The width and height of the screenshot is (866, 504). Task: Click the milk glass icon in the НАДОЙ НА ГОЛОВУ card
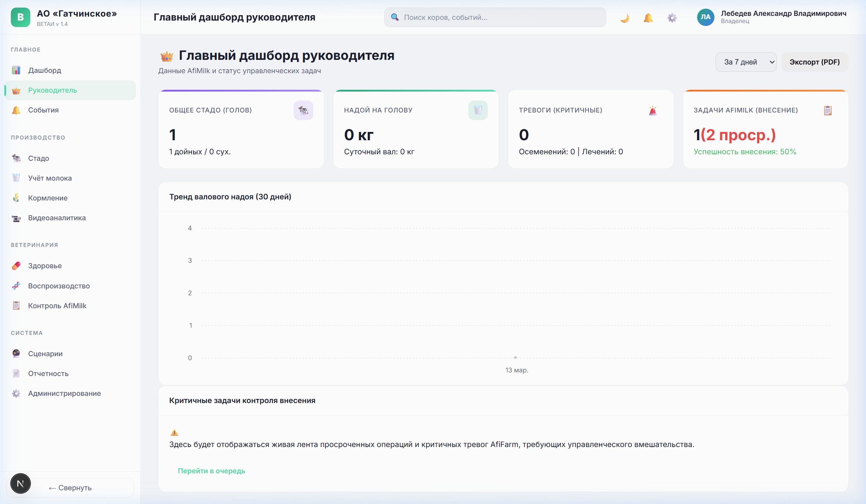(x=478, y=110)
